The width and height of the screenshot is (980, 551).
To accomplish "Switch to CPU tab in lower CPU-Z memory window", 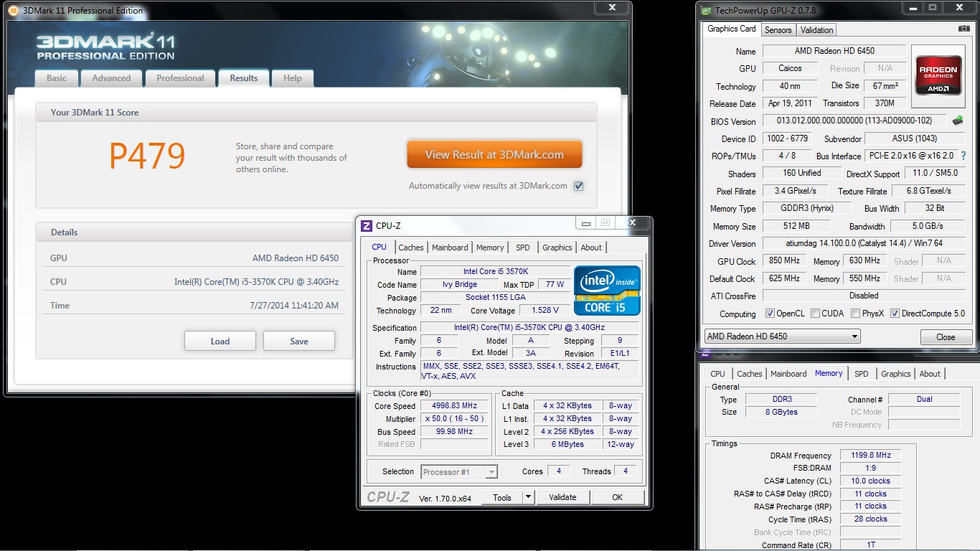I will (717, 374).
